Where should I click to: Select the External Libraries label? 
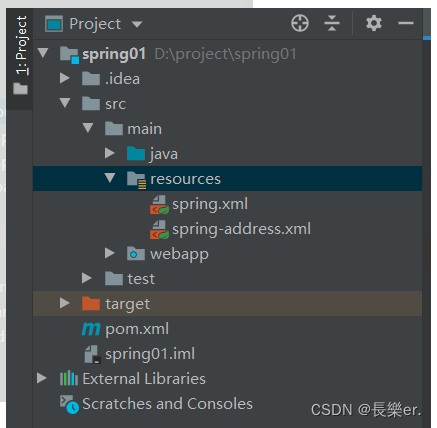[144, 379]
